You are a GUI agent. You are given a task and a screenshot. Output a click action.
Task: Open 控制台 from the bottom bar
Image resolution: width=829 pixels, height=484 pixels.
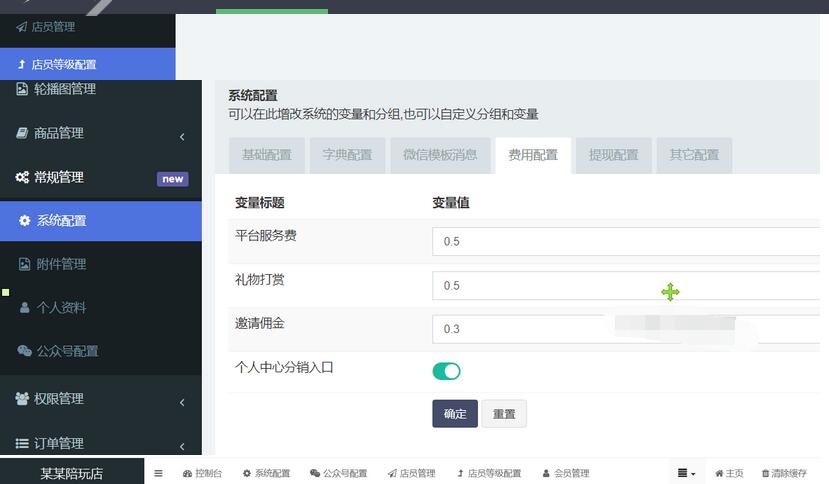[x=202, y=473]
